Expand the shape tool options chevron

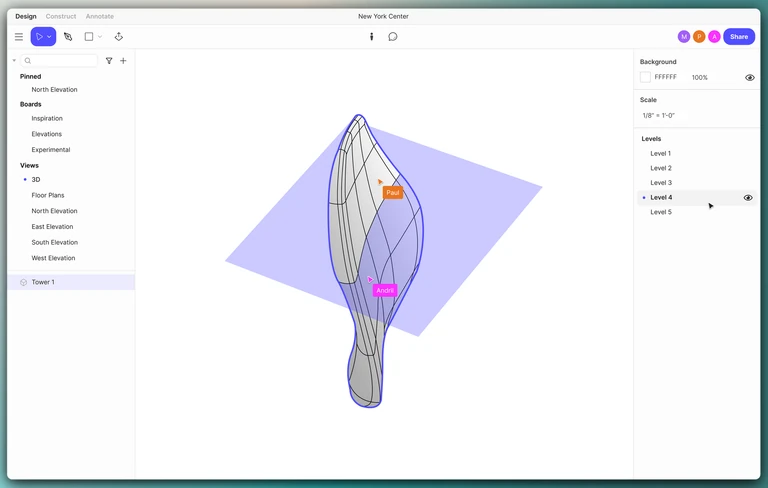click(x=100, y=37)
